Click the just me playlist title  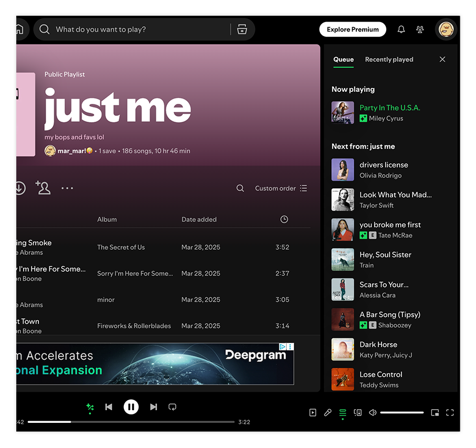pos(118,109)
